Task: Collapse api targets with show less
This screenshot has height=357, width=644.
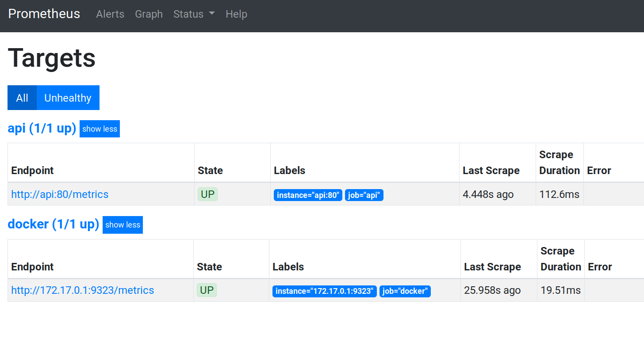Action: (100, 129)
